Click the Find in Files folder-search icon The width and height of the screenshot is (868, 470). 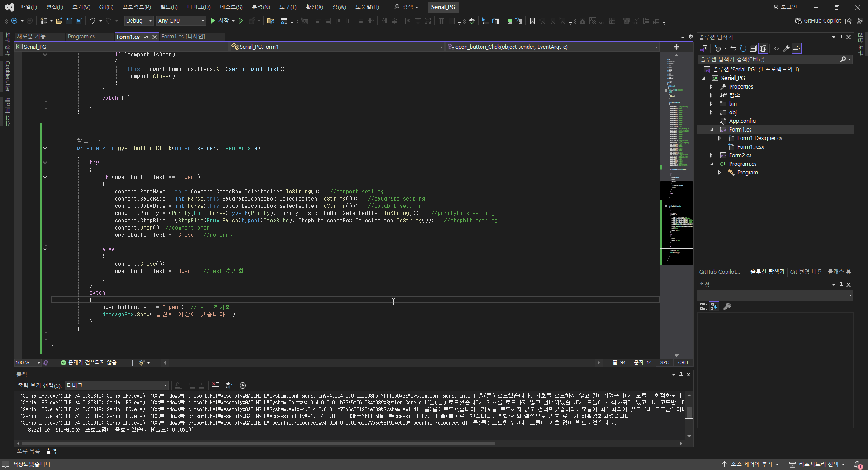tap(270, 21)
